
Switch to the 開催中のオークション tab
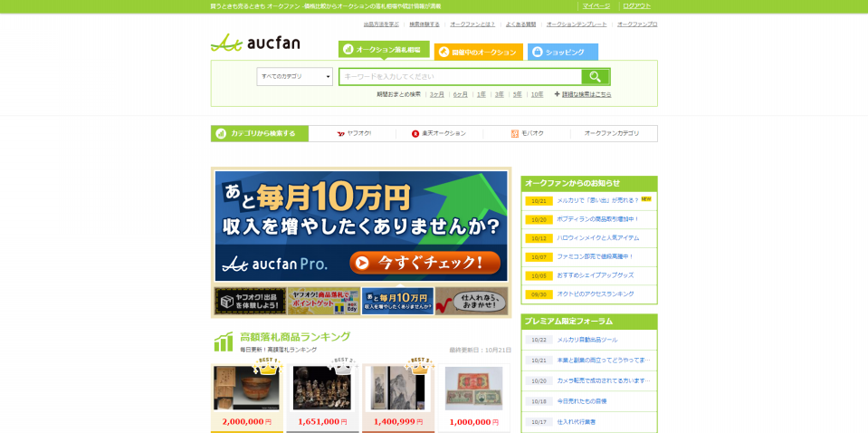pyautogui.click(x=478, y=52)
